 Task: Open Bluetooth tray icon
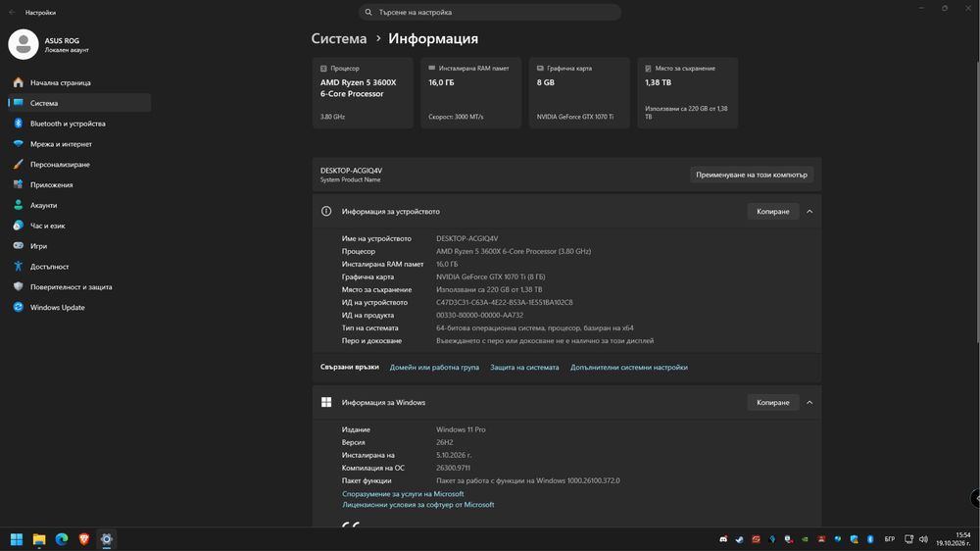pos(870,539)
